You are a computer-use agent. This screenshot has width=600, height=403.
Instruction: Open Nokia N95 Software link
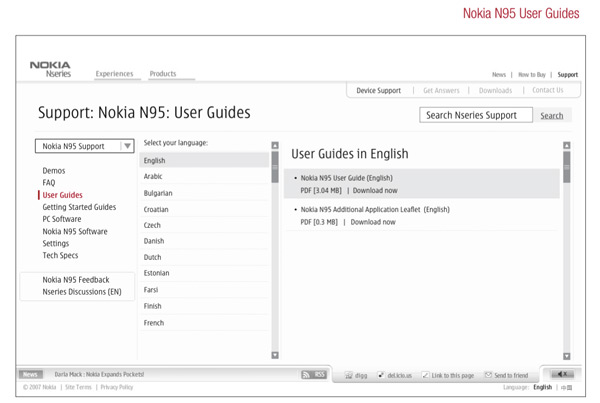(x=75, y=231)
